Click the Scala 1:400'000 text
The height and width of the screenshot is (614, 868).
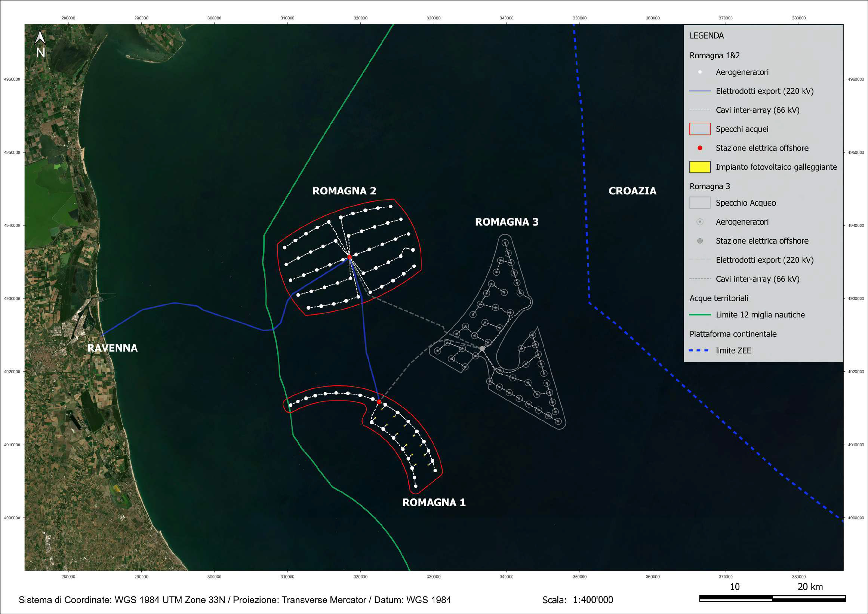[578, 600]
